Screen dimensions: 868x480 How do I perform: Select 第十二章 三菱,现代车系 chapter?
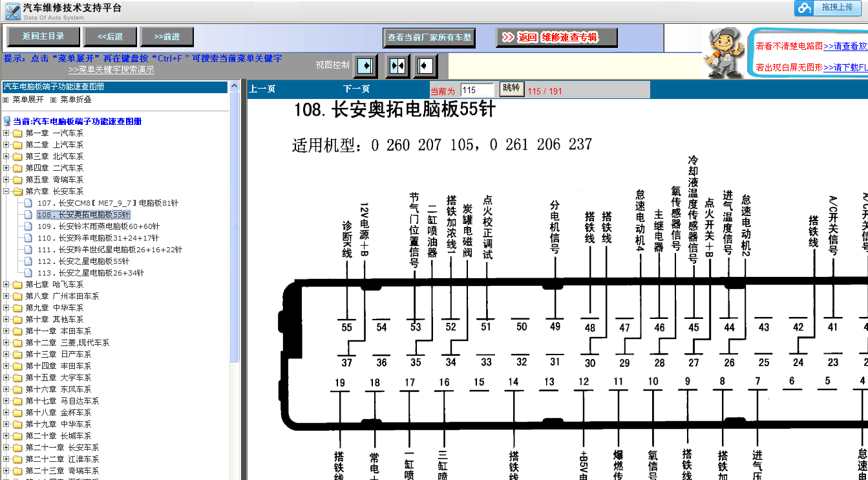[67, 343]
